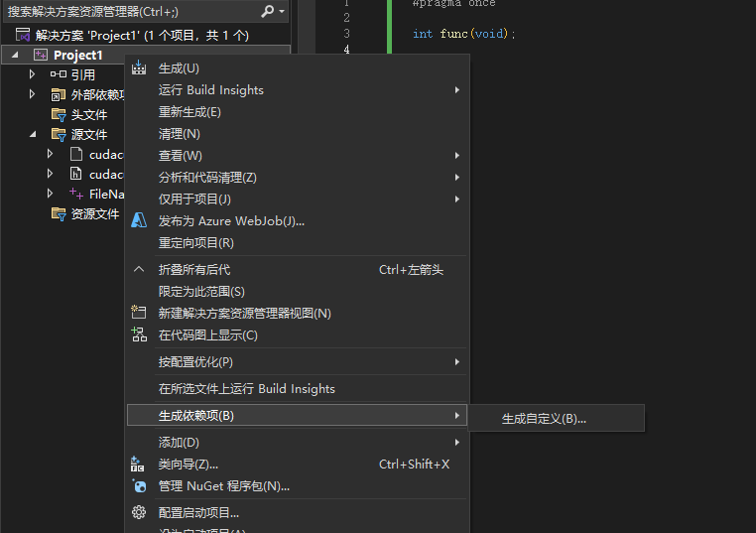Image resolution: width=756 pixels, height=533 pixels.
Task: Click the search magnifier icon in Solution Explorer
Action: click(268, 11)
